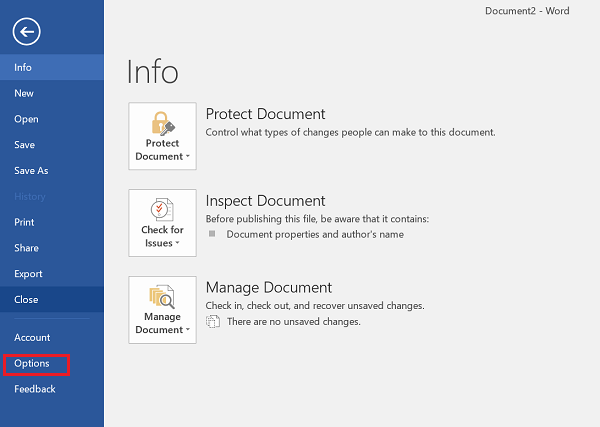The width and height of the screenshot is (600, 427).
Task: Select Feedback in the sidebar
Action: click(x=52, y=389)
